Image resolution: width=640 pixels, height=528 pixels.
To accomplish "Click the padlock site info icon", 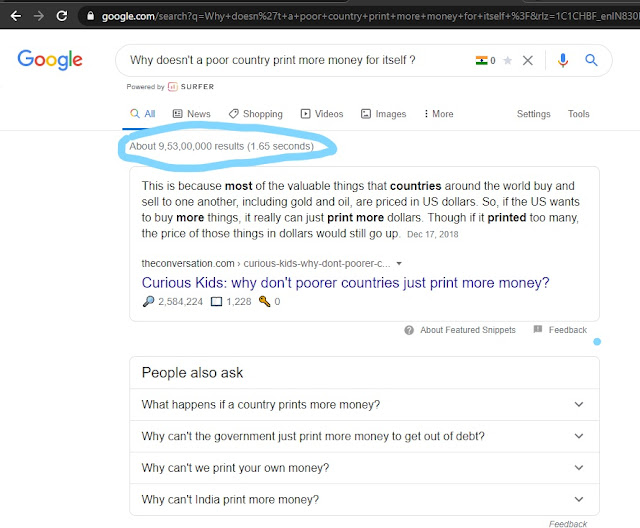I will (x=91, y=16).
